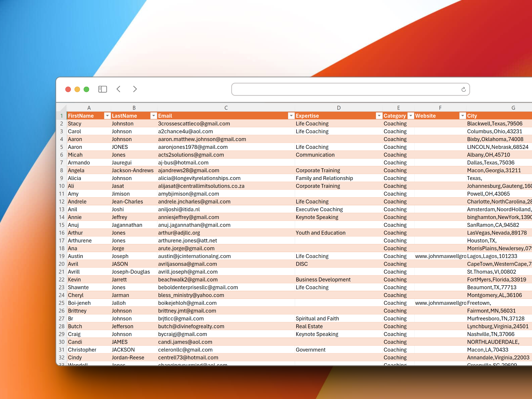Click the green fullscreen window button
532x399 pixels.
coord(86,90)
